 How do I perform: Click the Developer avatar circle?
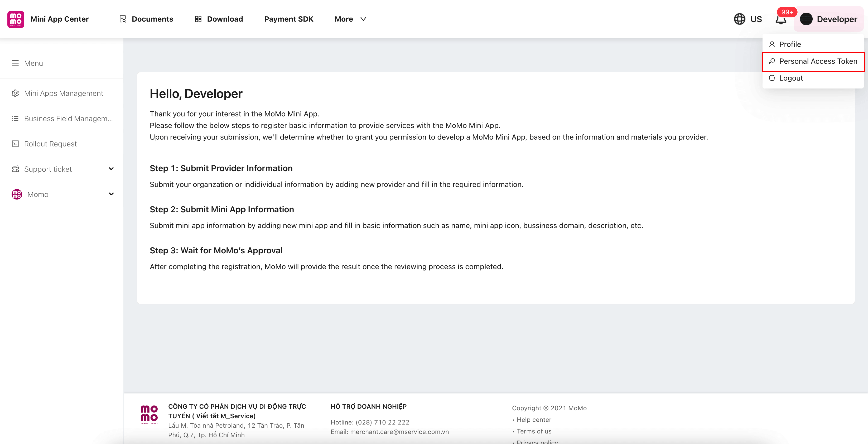pyautogui.click(x=806, y=19)
